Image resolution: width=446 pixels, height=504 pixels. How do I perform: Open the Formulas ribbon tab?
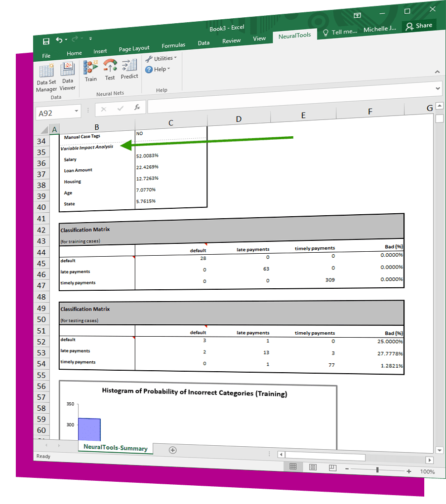pos(173,45)
